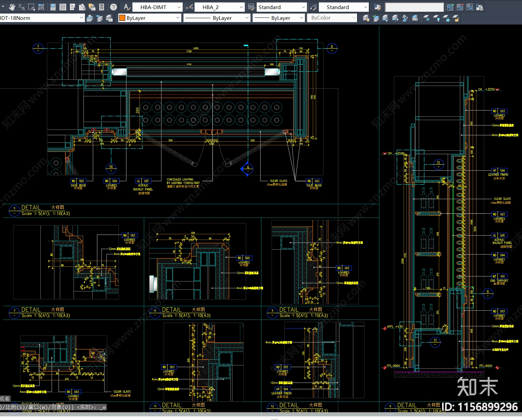The height and width of the screenshot is (420, 522).
Task: Click the Edit Reference In-Place icon
Action: coord(378,7)
